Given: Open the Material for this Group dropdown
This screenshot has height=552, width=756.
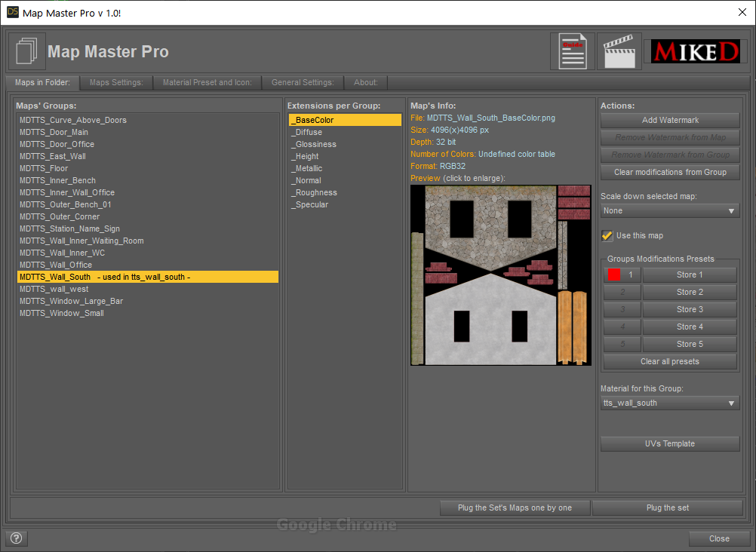Looking at the screenshot, I should coord(670,403).
